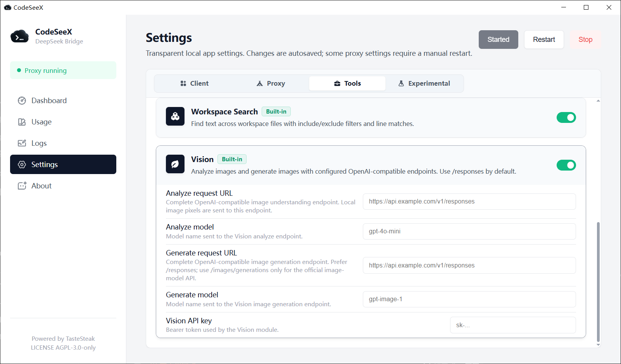Switch to the Client tab

(x=194, y=83)
